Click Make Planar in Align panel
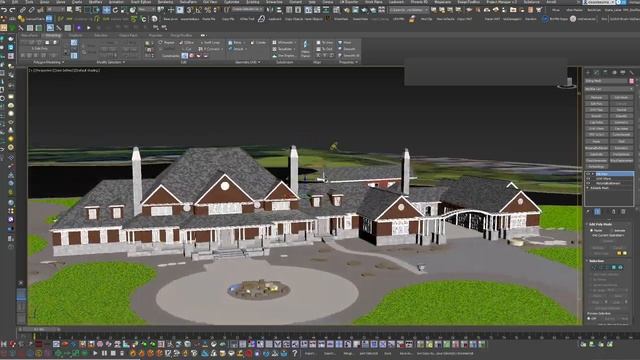The height and width of the screenshot is (360, 640). pyautogui.click(x=306, y=49)
